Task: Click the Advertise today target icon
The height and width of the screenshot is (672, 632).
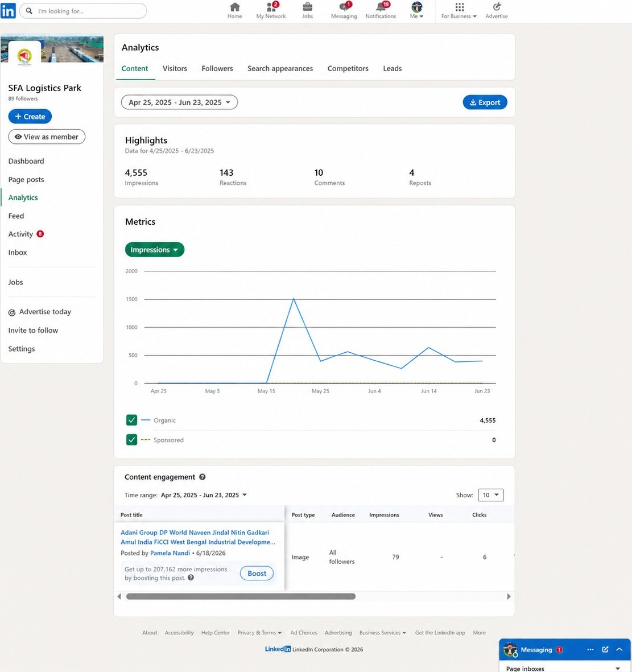Action: tap(12, 312)
